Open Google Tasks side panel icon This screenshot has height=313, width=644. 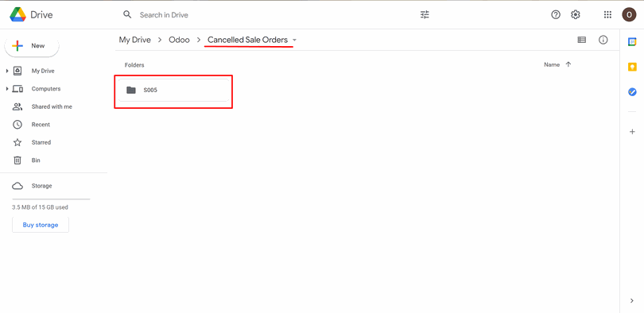coord(632,92)
